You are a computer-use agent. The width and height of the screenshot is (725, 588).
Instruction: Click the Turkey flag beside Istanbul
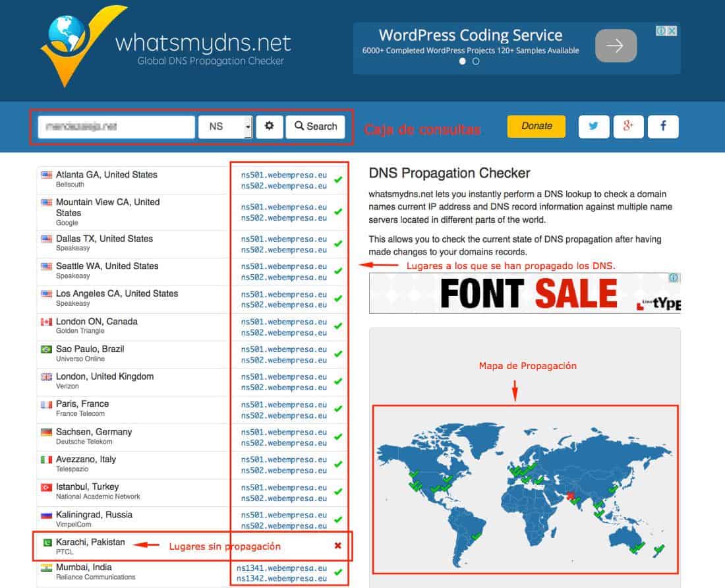click(x=46, y=487)
